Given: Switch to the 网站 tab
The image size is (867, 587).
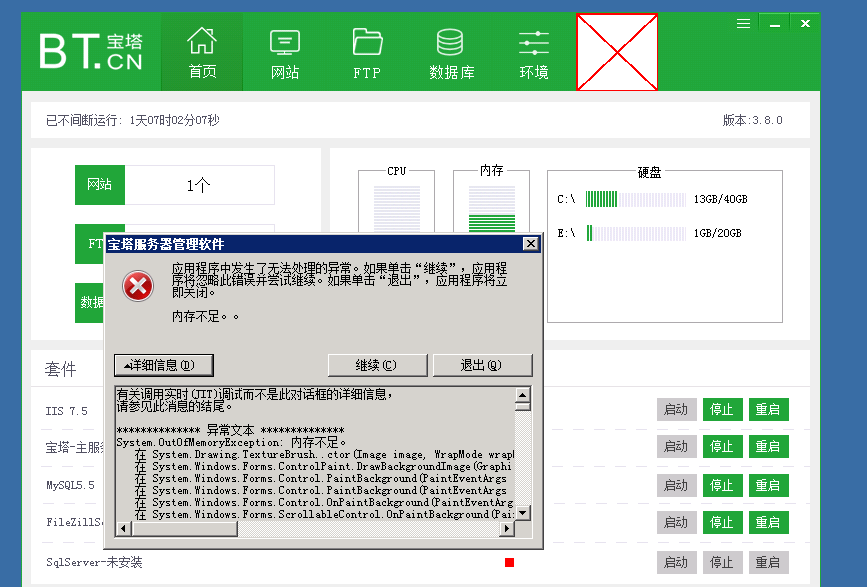Looking at the screenshot, I should point(285,52).
